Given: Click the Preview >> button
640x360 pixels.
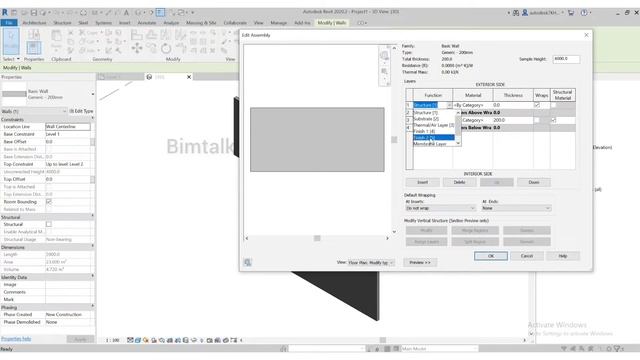Looking at the screenshot, I should pos(420,262).
